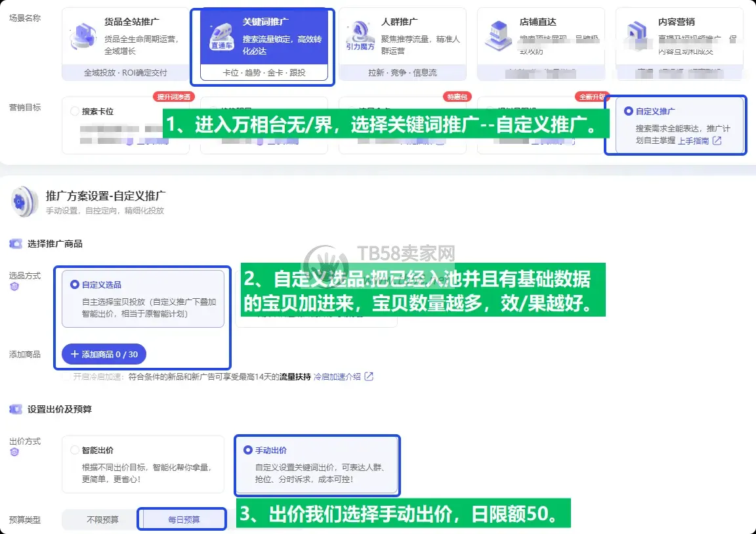Click the plus icon in 添加商品 button

click(x=75, y=354)
